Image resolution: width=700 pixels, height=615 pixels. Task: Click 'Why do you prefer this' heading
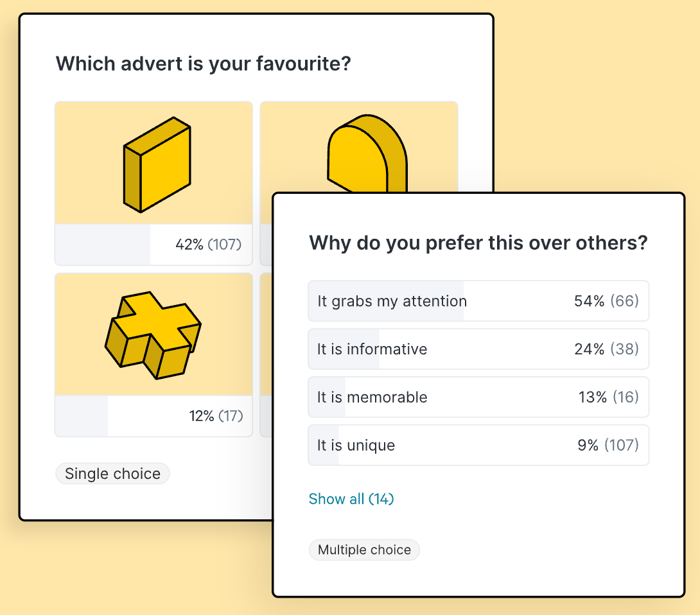click(x=478, y=243)
